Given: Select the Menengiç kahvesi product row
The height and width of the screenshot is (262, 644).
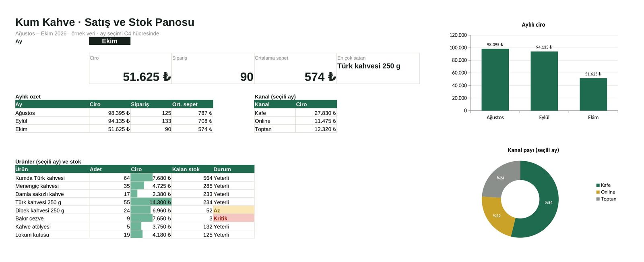Looking at the screenshot, I should [135, 186].
